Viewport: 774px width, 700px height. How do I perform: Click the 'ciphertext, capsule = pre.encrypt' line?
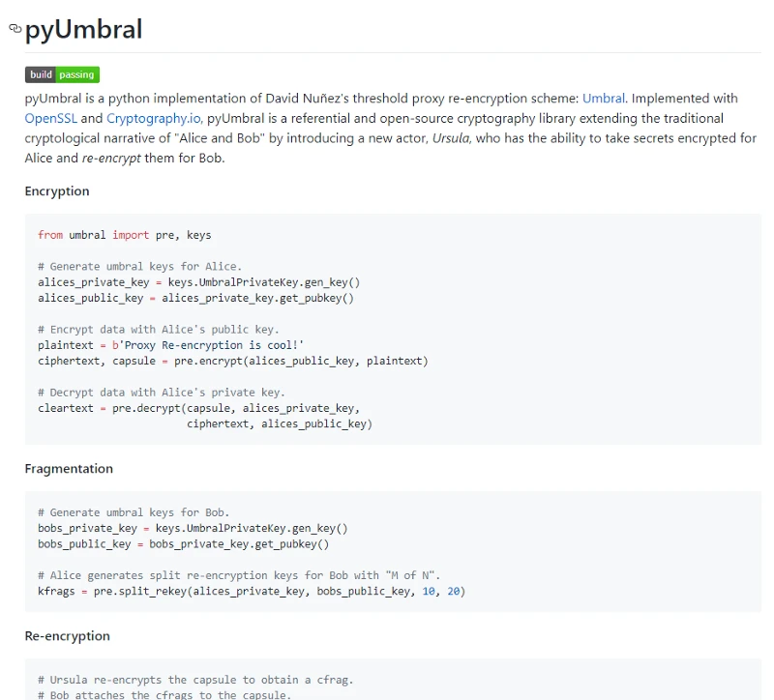233,361
